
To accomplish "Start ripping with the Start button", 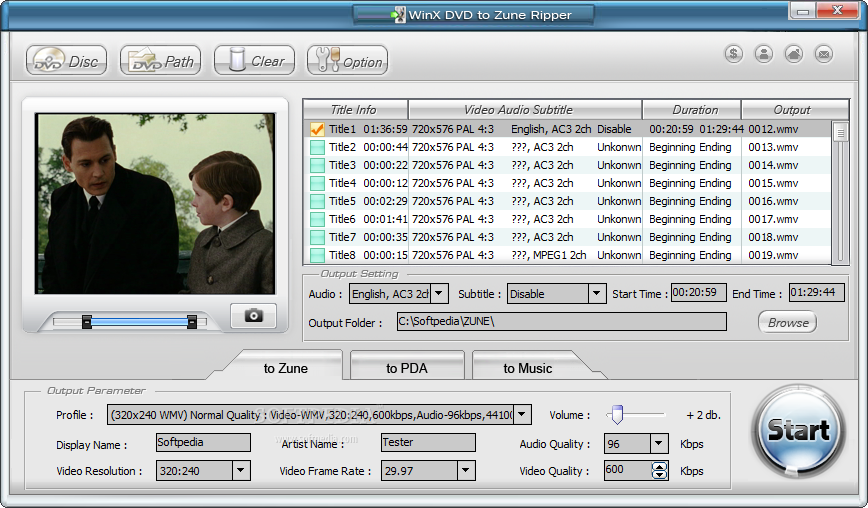I will [x=798, y=431].
